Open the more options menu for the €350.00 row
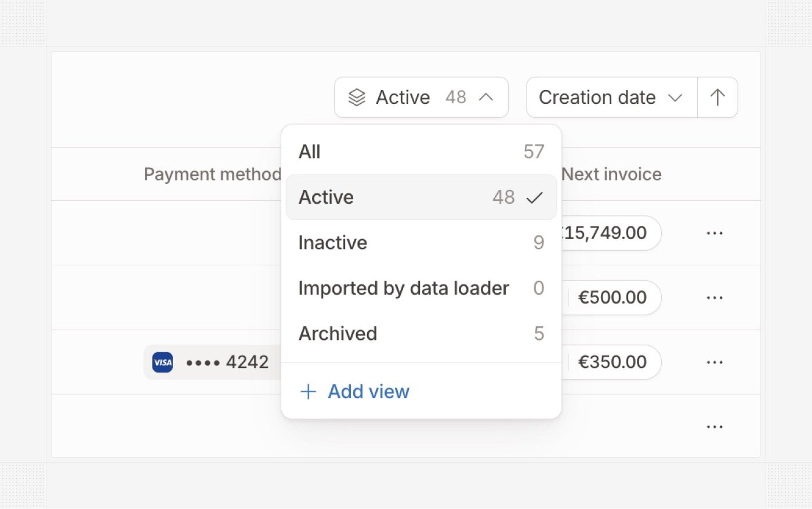Viewport: 812px width, 509px height. [x=715, y=362]
